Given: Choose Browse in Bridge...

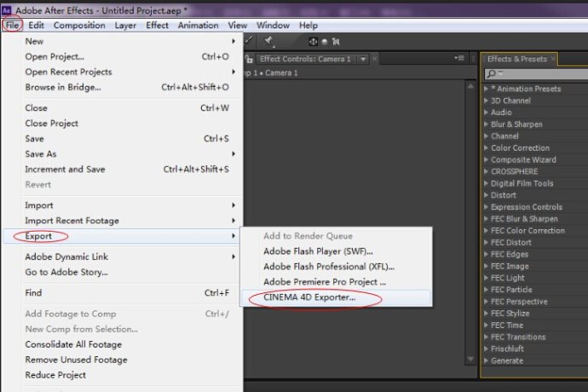Looking at the screenshot, I should click(122, 88).
